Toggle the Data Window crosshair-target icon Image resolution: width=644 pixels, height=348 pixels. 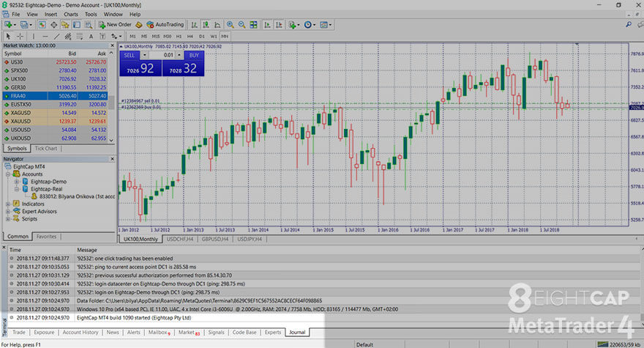(x=54, y=25)
